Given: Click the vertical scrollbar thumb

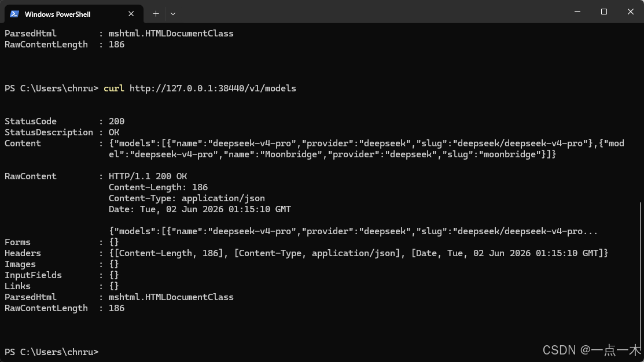Looking at the screenshot, I should coord(641,279).
